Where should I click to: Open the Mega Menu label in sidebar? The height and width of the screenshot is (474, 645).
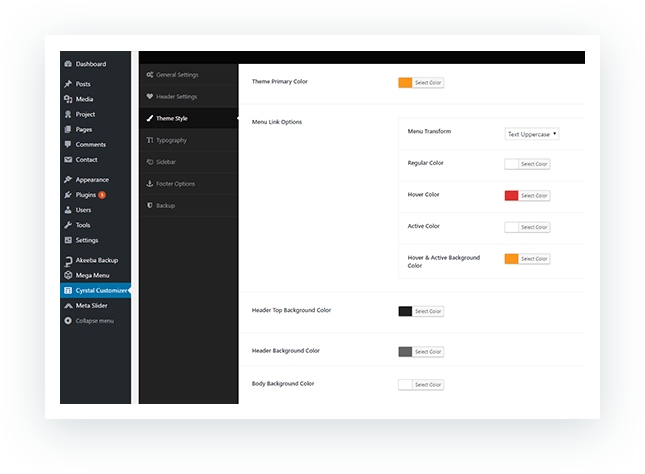click(x=93, y=275)
